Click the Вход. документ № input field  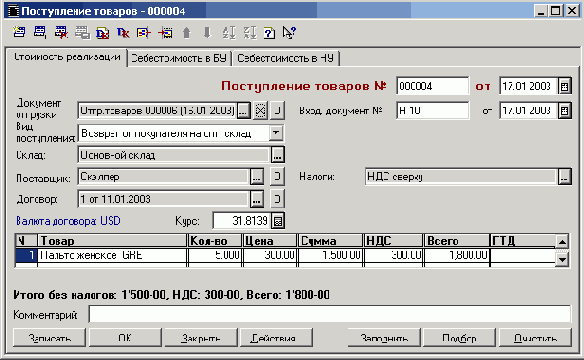[x=432, y=111]
